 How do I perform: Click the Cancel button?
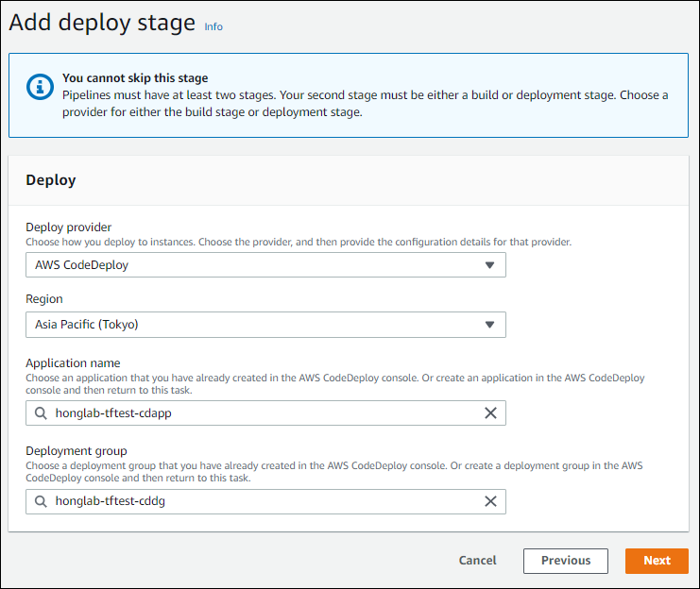tap(477, 561)
